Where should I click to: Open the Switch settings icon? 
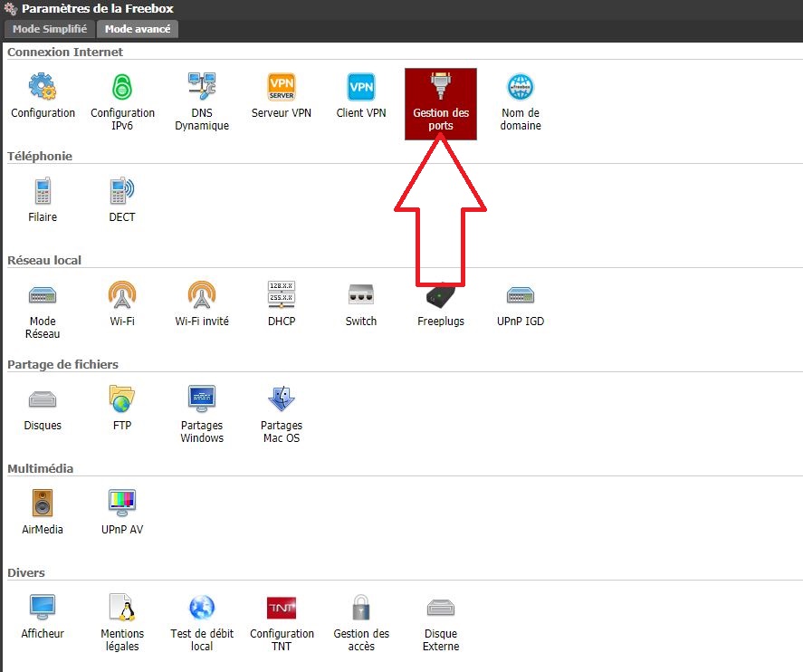tap(361, 304)
